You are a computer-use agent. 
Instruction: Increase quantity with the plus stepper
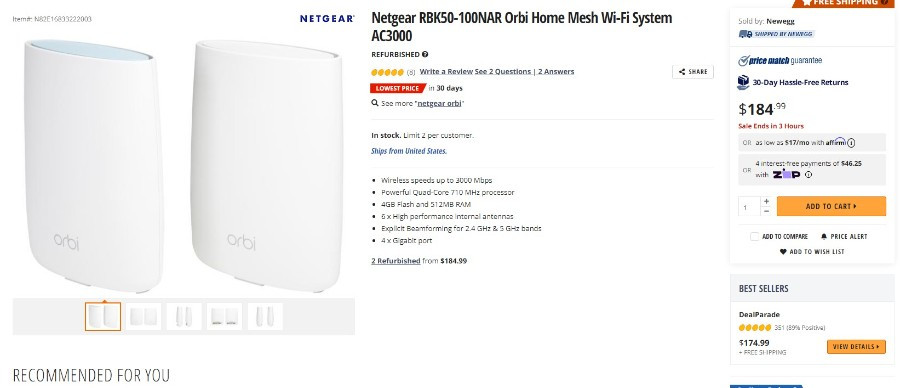pos(766,201)
